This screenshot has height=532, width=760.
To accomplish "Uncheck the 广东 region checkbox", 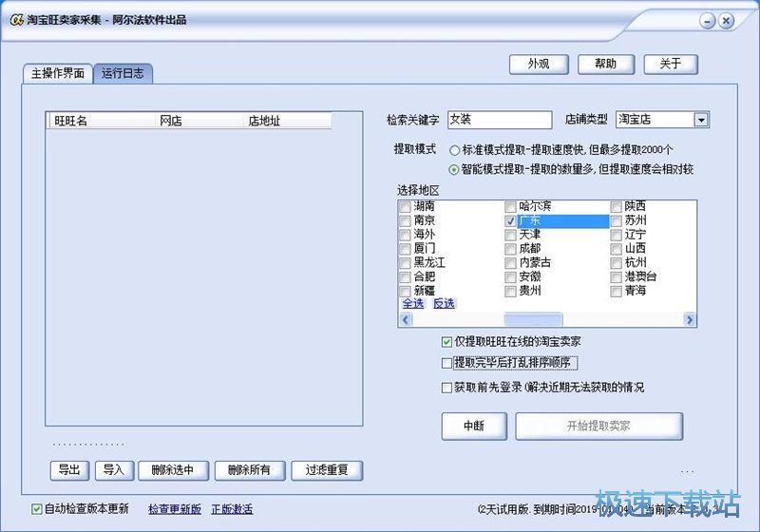I will [510, 221].
